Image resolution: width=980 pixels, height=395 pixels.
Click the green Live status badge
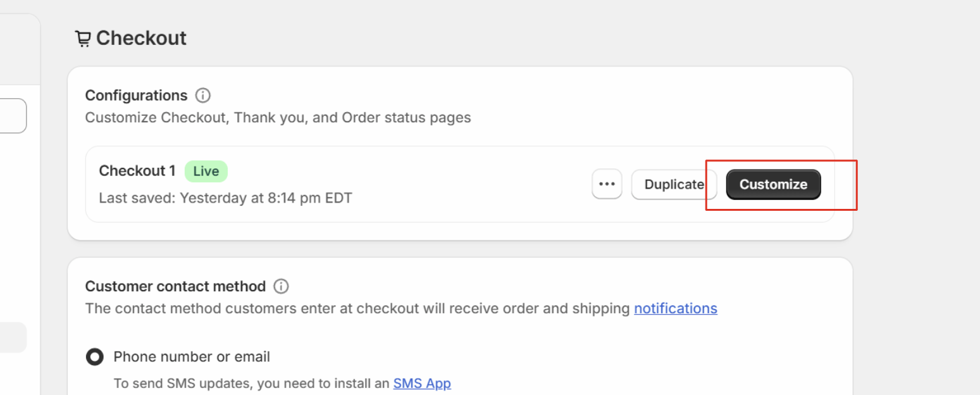click(206, 171)
